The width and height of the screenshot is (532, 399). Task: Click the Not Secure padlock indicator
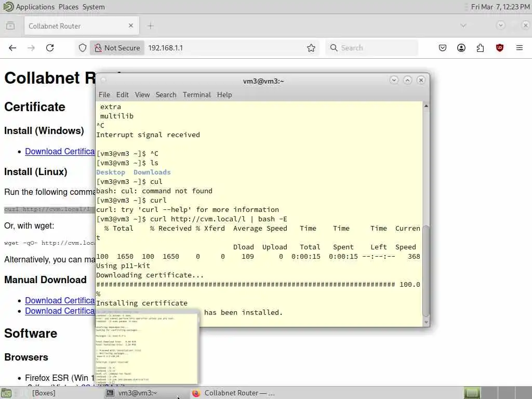(x=117, y=48)
